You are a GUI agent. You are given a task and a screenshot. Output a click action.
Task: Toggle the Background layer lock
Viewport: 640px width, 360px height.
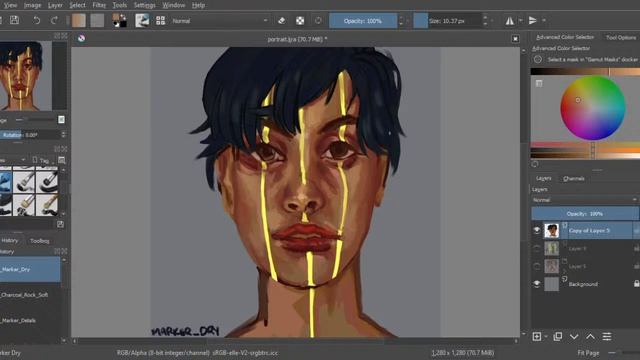tap(636, 283)
